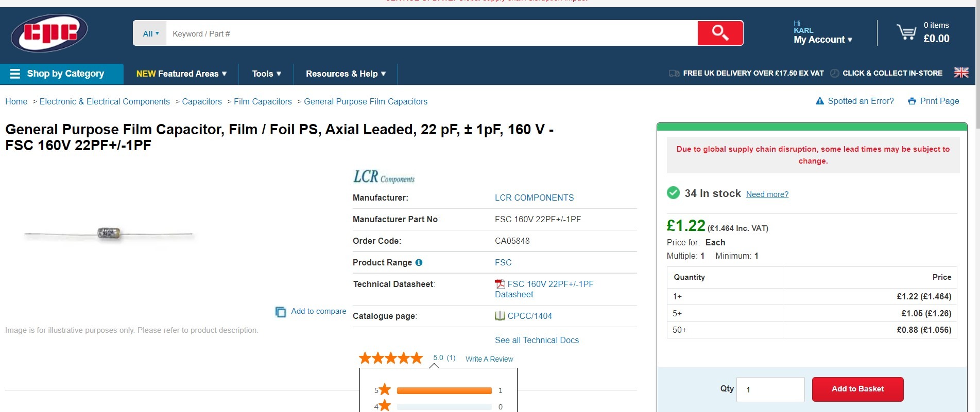Click the capacitor product image
Screen dimensions: 980x412
click(x=109, y=234)
